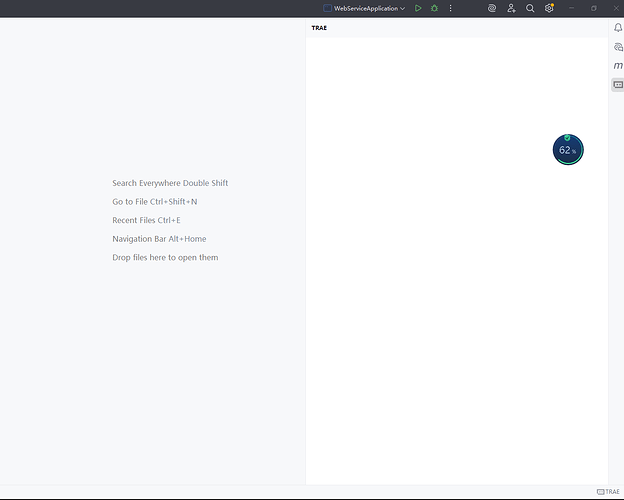
Task: Open IDE settings gear icon
Action: coord(549,8)
